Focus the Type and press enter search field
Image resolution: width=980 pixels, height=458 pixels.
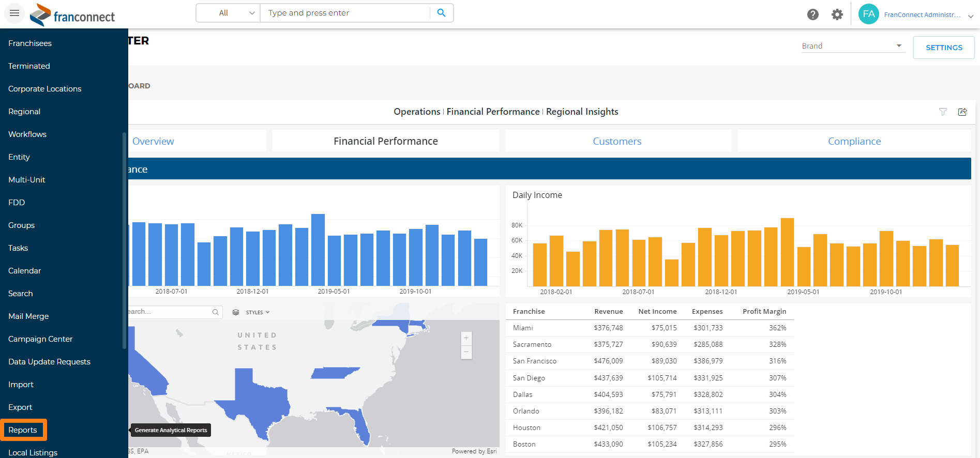click(x=345, y=13)
